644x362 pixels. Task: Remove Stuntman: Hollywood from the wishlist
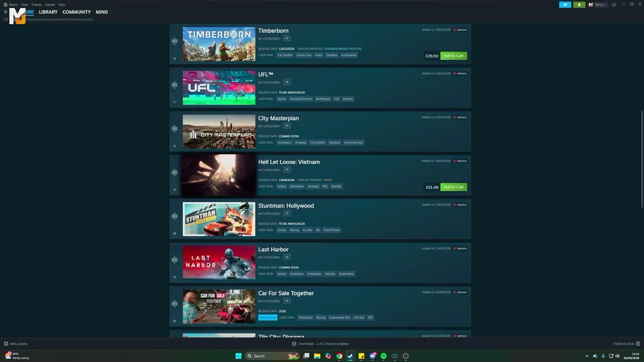click(460, 205)
